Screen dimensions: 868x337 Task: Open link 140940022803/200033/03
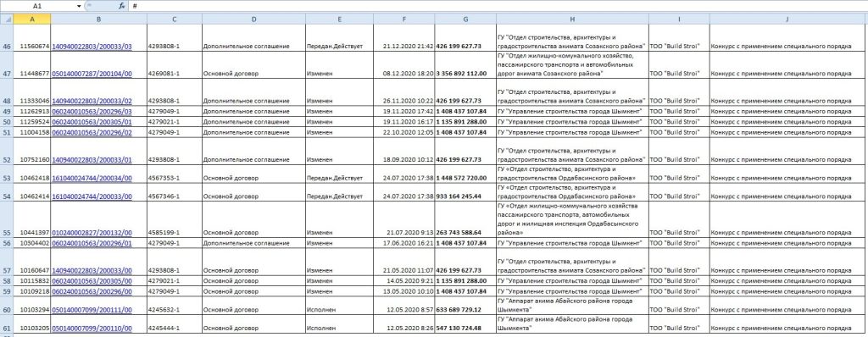(x=92, y=47)
